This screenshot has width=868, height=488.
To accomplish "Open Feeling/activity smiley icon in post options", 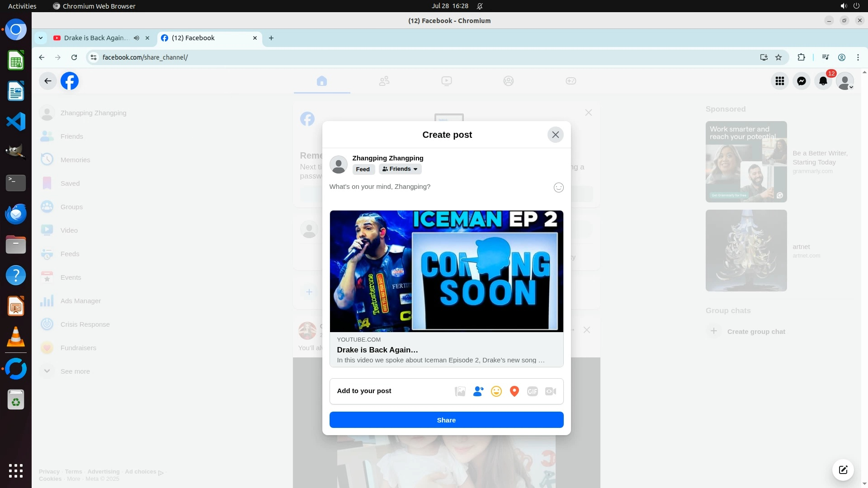I will [496, 391].
